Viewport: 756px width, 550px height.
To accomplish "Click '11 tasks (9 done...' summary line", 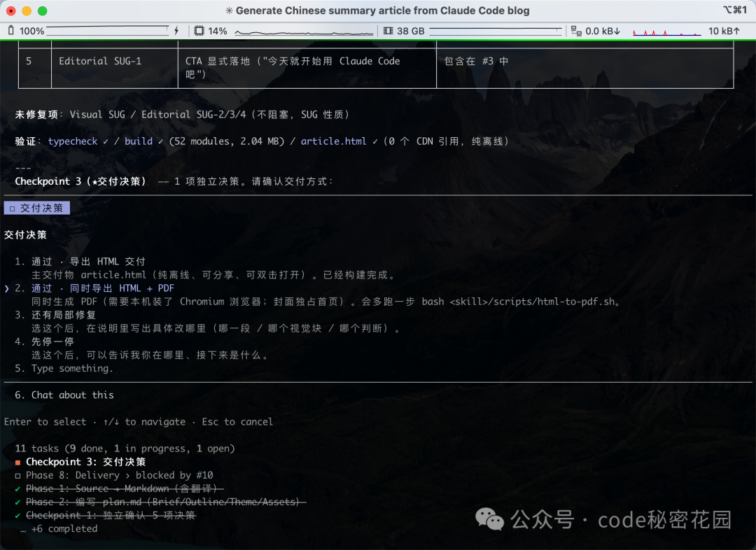I will (125, 449).
